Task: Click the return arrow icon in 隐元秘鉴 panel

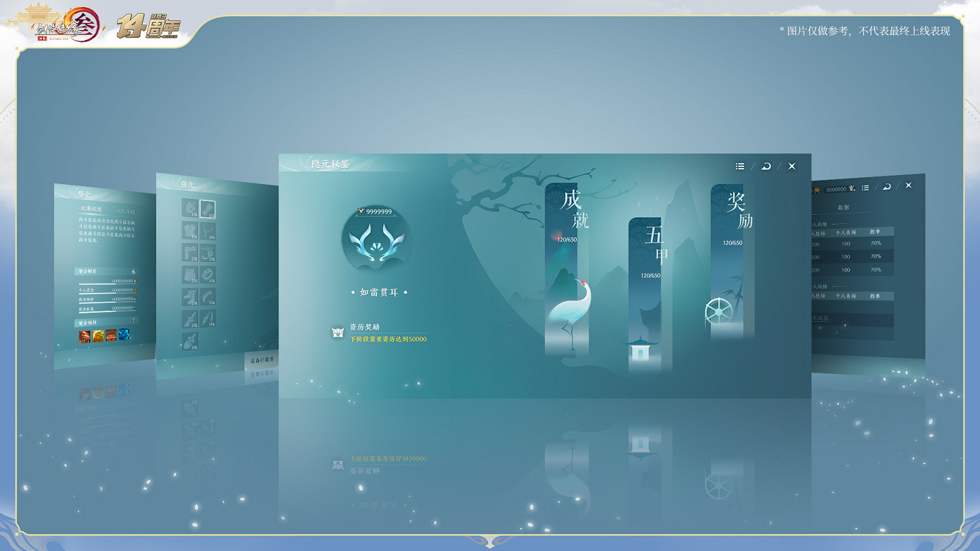Action: 766,166
